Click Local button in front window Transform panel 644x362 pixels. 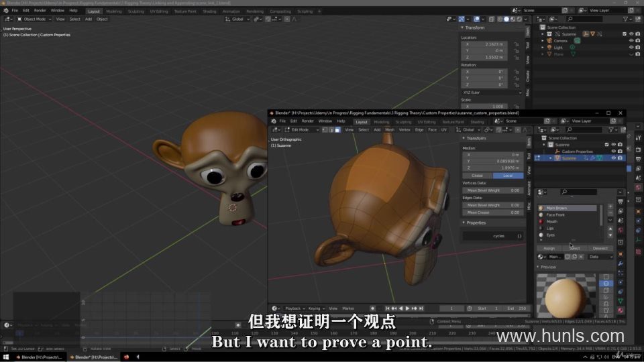point(508,176)
